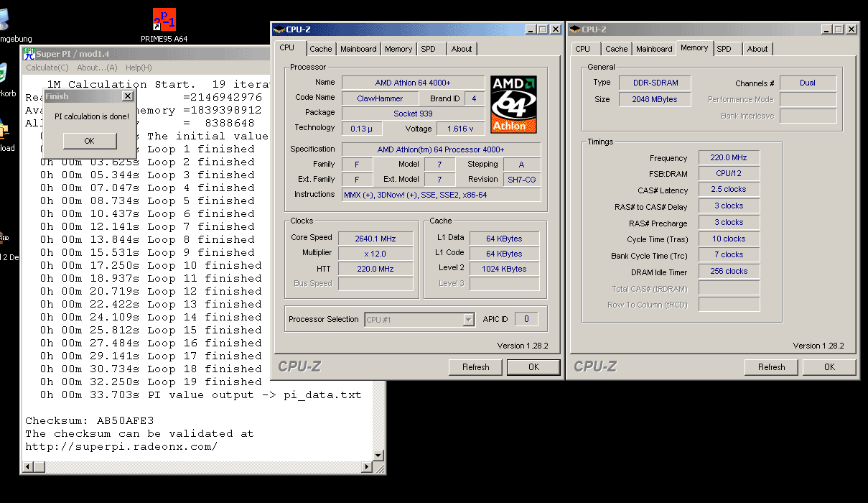
Task: Click the Level 2 cache value 1024 KBytes
Action: 504,269
